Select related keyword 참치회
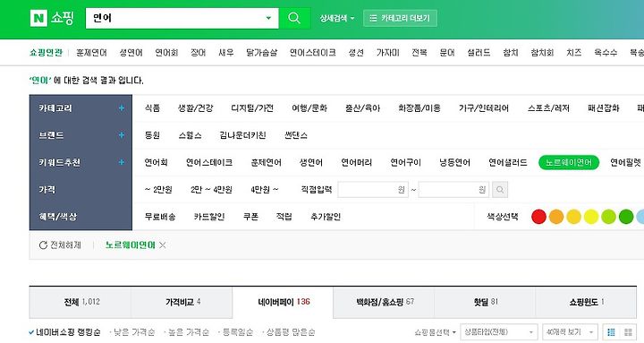This screenshot has width=644, height=343. 542,53
